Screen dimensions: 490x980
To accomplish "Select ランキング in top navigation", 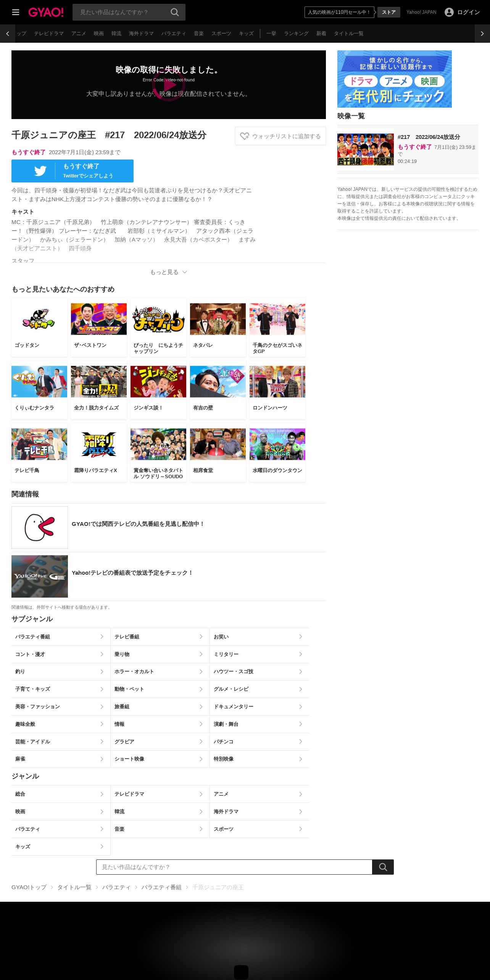I will 296,34.
